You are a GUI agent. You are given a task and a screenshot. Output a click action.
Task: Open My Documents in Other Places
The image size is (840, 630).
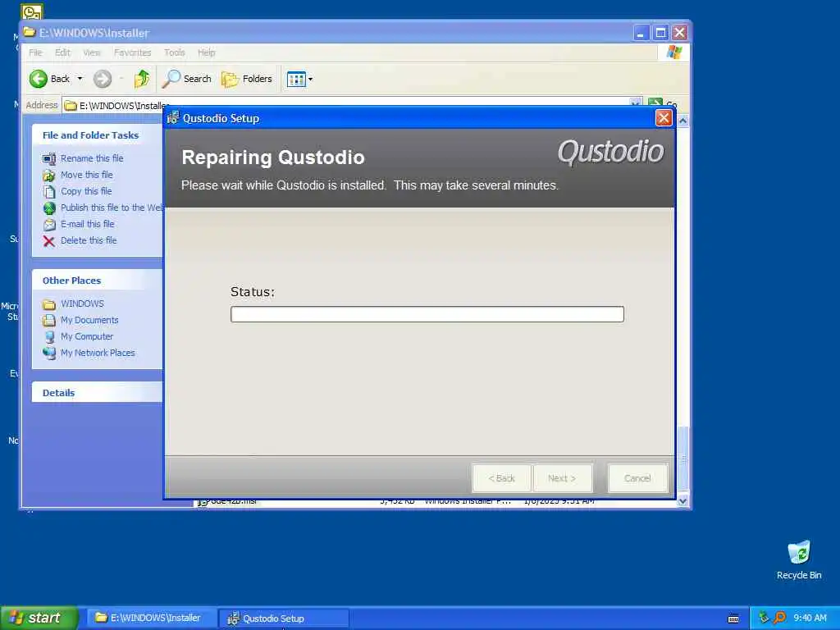click(x=89, y=320)
